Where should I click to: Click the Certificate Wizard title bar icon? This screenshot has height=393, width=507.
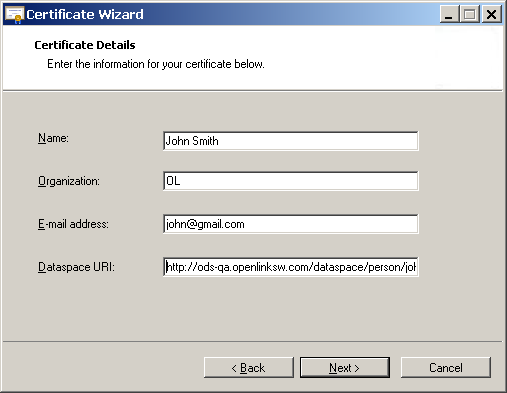14,15
